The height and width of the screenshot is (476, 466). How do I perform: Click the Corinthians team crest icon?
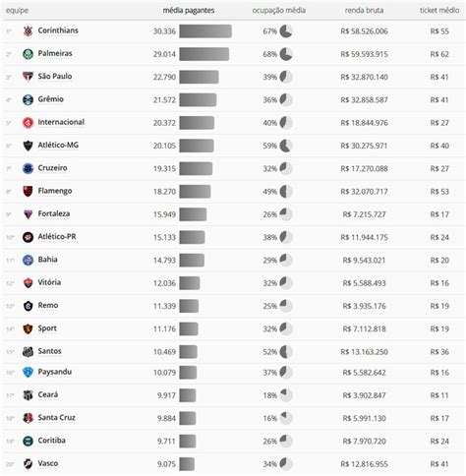coord(28,31)
